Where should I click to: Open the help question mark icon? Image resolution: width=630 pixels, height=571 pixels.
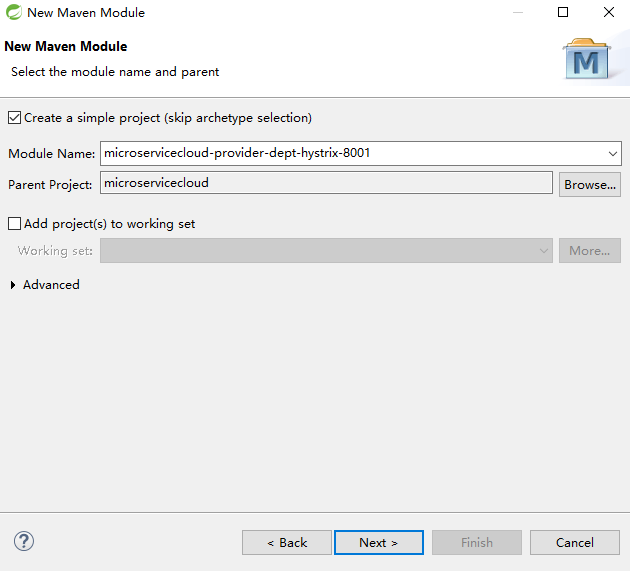24,541
